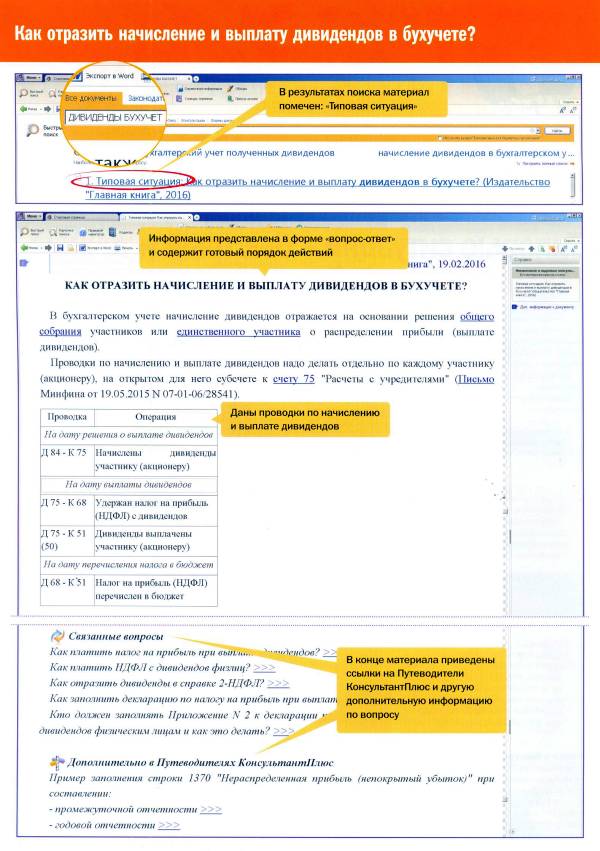Save the document with the floppy disk icon
Image resolution: width=600 pixels, height=851 pixels.
point(60,247)
